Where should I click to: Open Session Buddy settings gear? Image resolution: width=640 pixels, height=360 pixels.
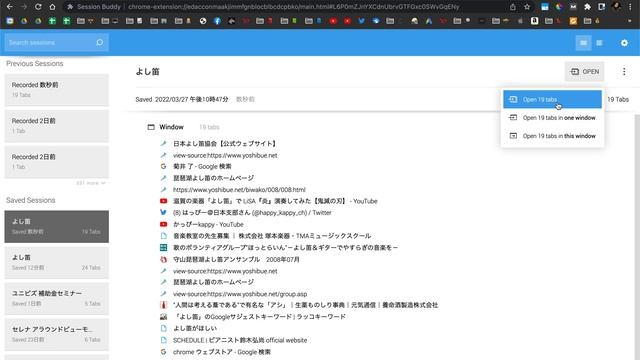pyautogui.click(x=624, y=42)
